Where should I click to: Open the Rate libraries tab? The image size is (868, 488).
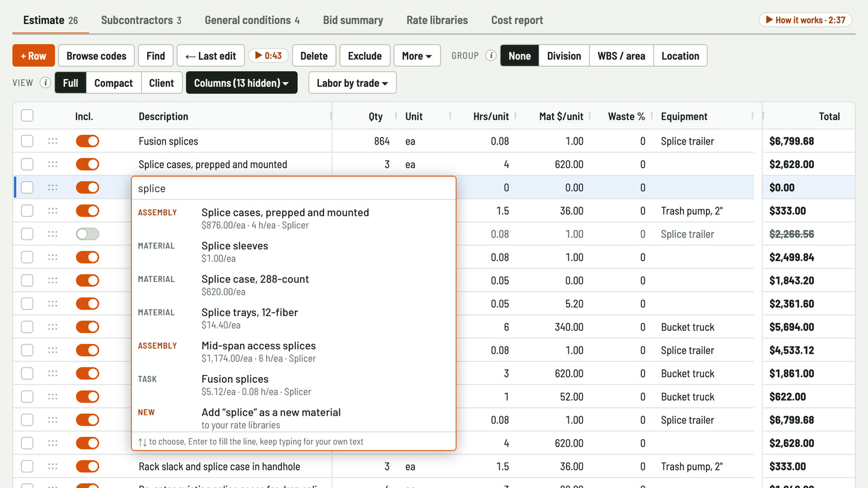(437, 20)
